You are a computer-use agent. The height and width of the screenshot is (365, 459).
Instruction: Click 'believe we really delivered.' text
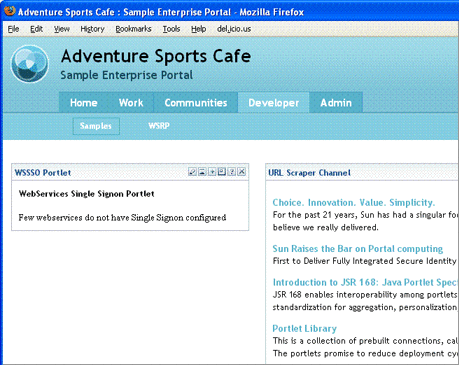click(x=325, y=228)
